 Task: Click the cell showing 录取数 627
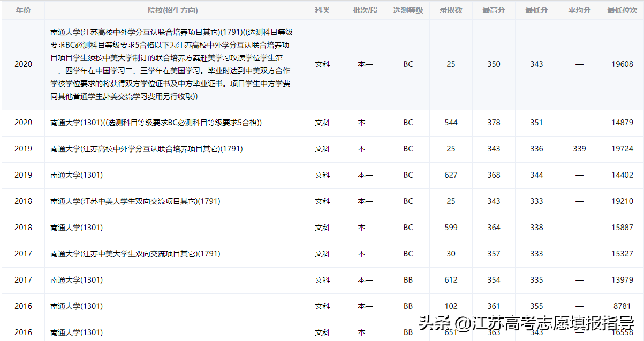point(451,175)
